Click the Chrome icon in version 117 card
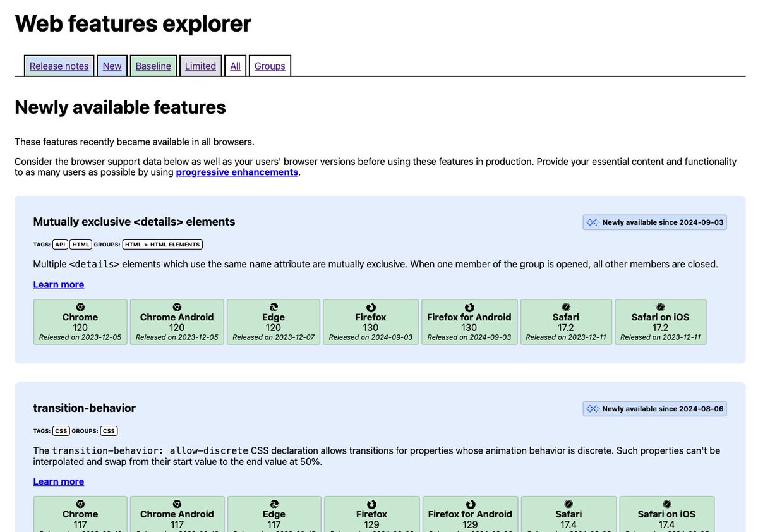Screen dimensions: 758x532 pos(80,504)
